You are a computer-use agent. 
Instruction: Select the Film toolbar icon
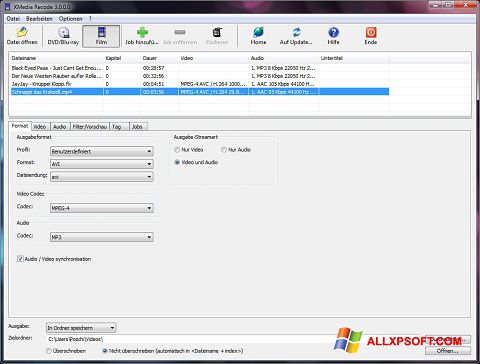click(101, 36)
